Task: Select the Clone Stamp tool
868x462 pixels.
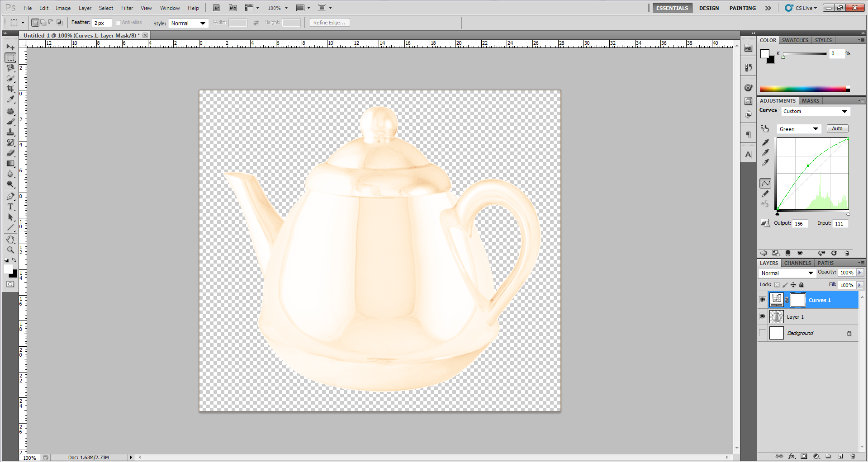Action: [10, 132]
